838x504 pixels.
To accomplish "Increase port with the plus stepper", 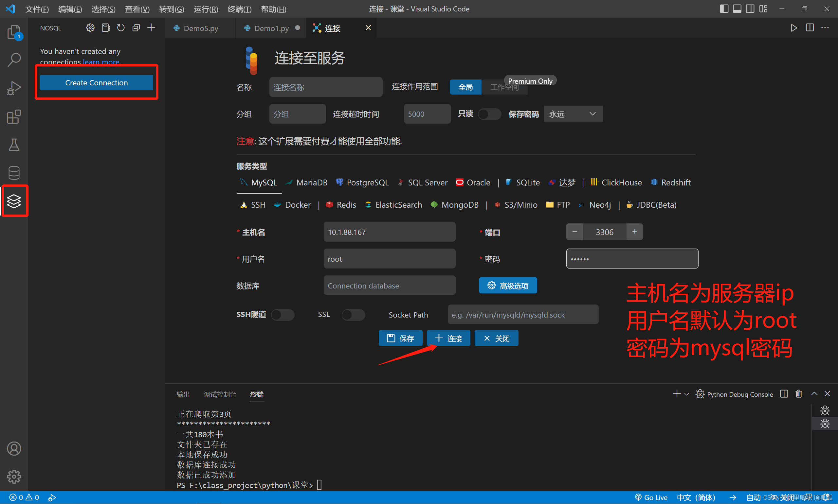I will (634, 232).
